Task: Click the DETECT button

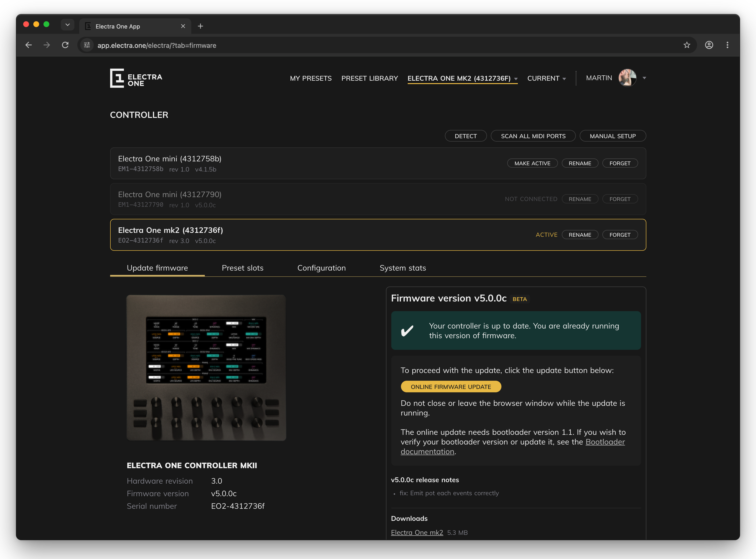Action: point(465,136)
